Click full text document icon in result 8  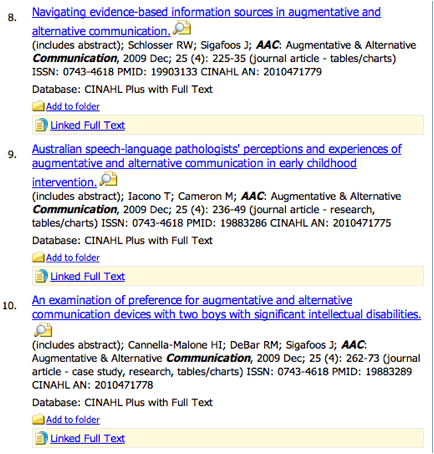coord(41,125)
